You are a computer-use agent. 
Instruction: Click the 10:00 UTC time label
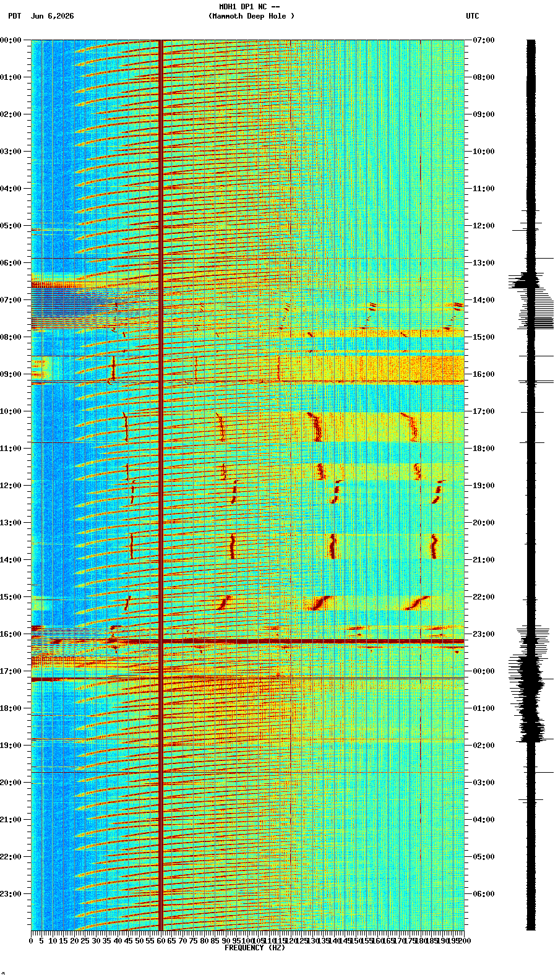(484, 152)
